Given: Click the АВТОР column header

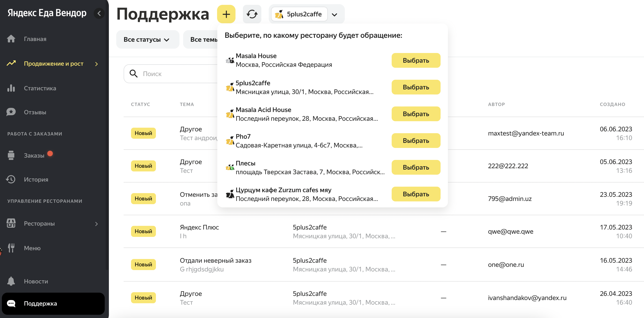Looking at the screenshot, I should (x=496, y=104).
